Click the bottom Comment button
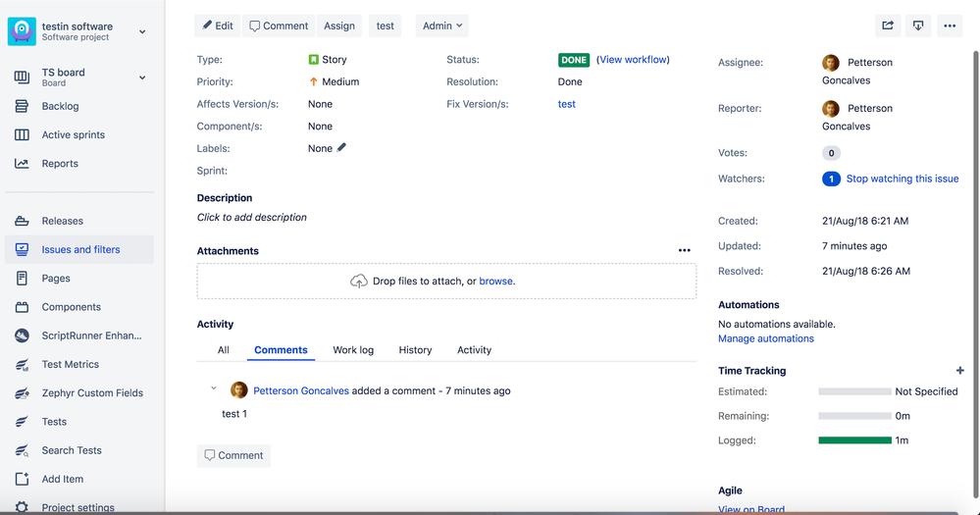 pyautogui.click(x=233, y=455)
